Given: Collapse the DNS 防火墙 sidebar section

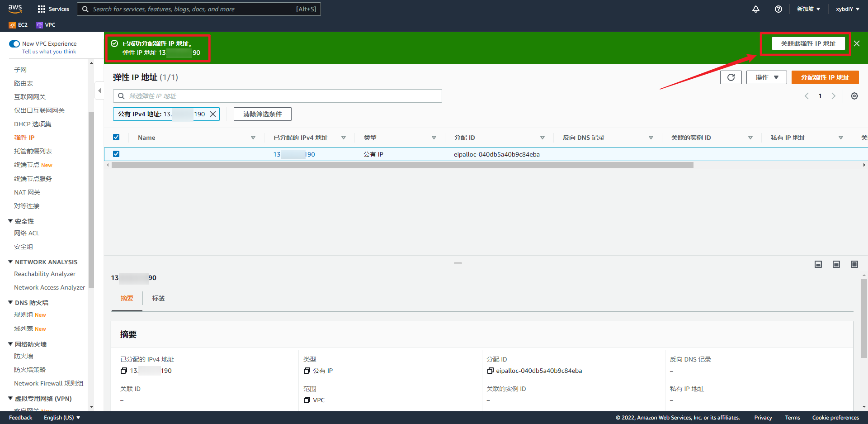Looking at the screenshot, I should pyautogui.click(x=10, y=302).
